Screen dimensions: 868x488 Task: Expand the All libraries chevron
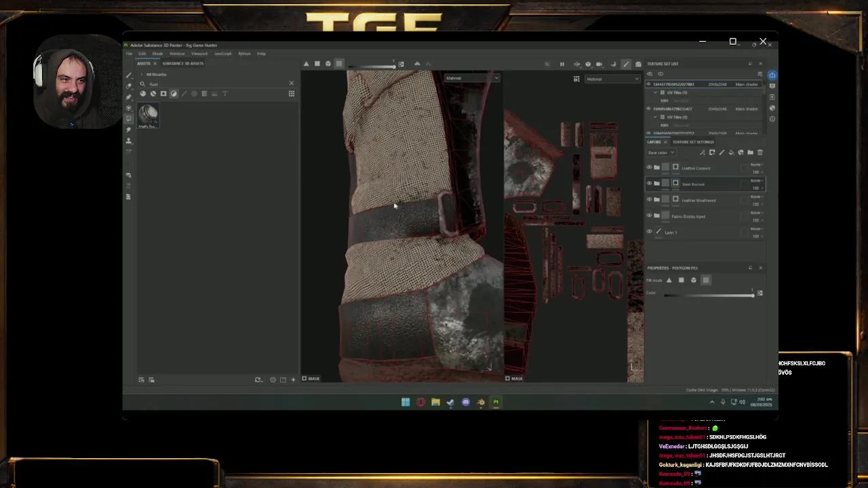141,74
